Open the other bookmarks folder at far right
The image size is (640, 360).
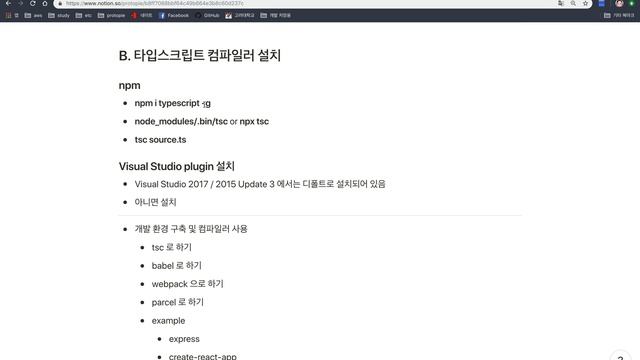(619, 16)
